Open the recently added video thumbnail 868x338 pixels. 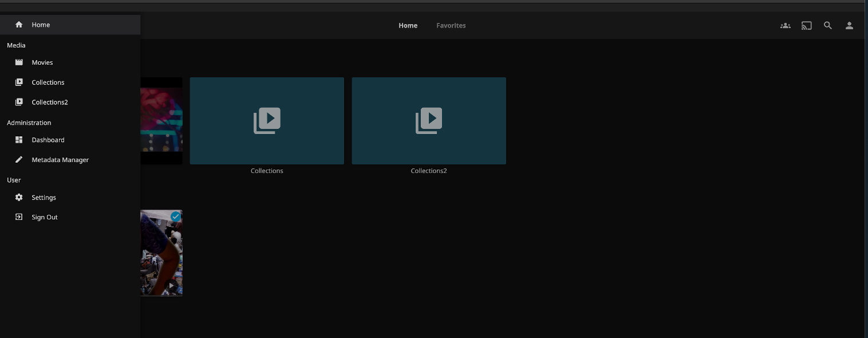[161, 253]
